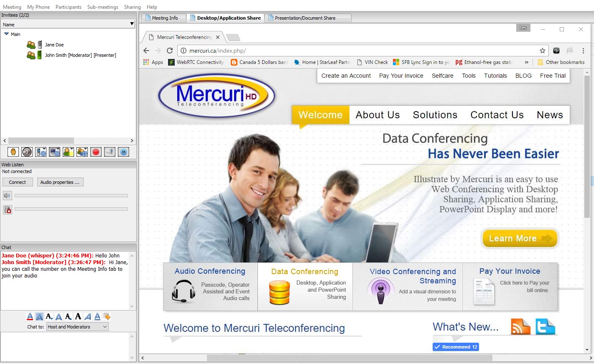Click the highlighted text background icon
This screenshot has width=594, height=364.
[39, 316]
